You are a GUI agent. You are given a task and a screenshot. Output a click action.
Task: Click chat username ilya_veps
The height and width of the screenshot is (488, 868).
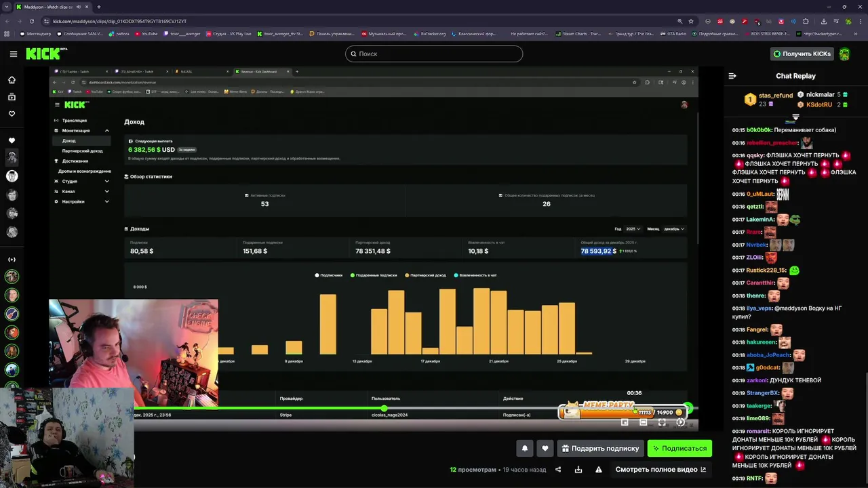759,308
